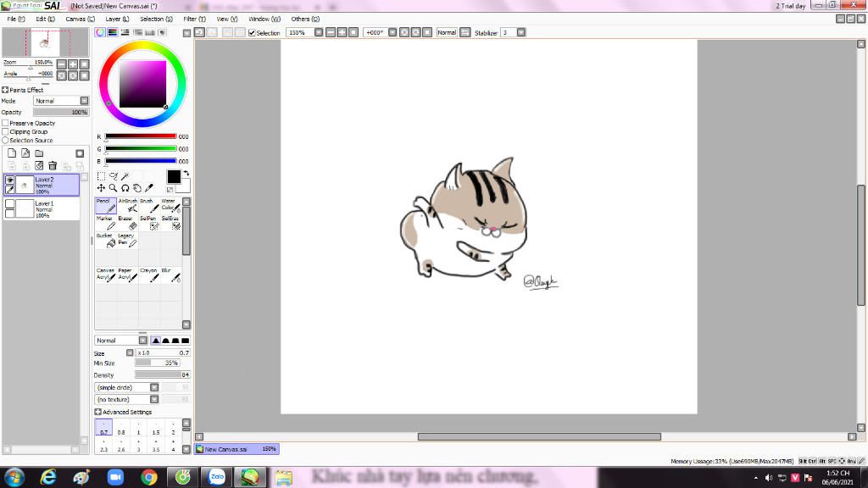Toggle the HSV slider panel button
The image size is (868, 488).
click(x=125, y=33)
